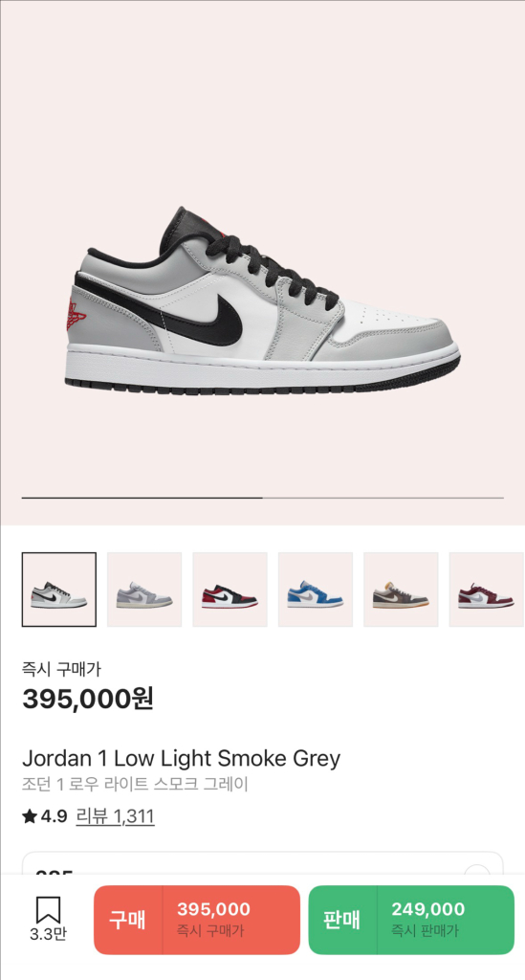Tap the 395,000원 instant purchase price
Image resolution: width=525 pixels, height=980 pixels.
point(88,699)
